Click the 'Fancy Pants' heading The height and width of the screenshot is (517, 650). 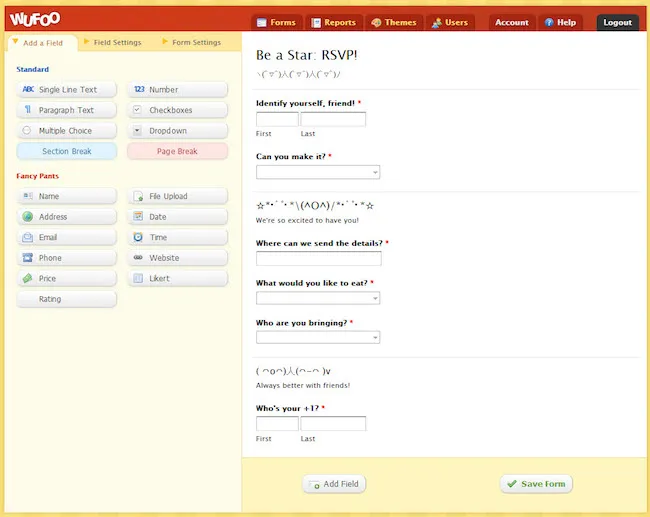coord(37,176)
